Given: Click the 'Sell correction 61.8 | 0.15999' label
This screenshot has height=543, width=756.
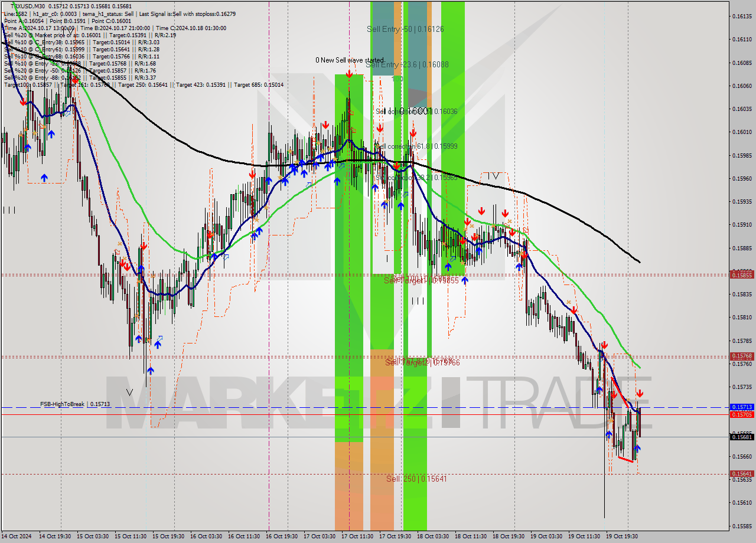Looking at the screenshot, I should pyautogui.click(x=416, y=146).
